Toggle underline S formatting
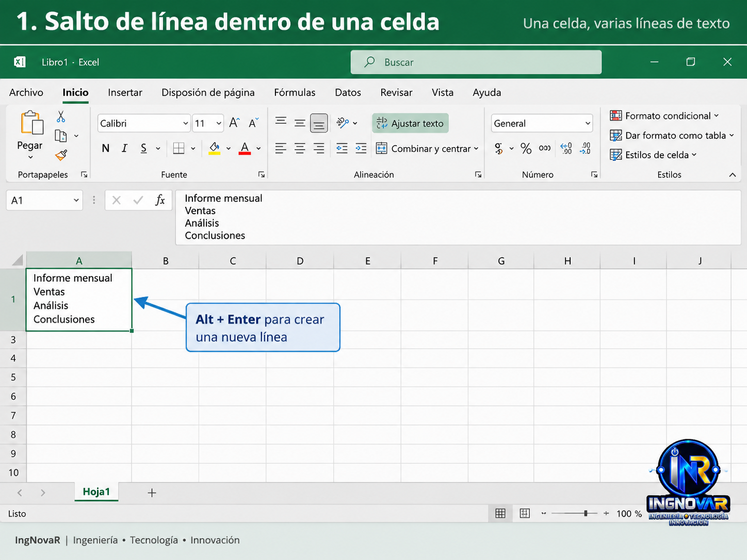 click(144, 149)
